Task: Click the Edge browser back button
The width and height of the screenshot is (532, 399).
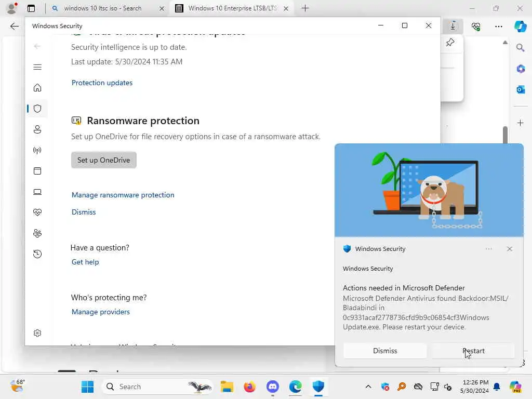Action: 14,26
